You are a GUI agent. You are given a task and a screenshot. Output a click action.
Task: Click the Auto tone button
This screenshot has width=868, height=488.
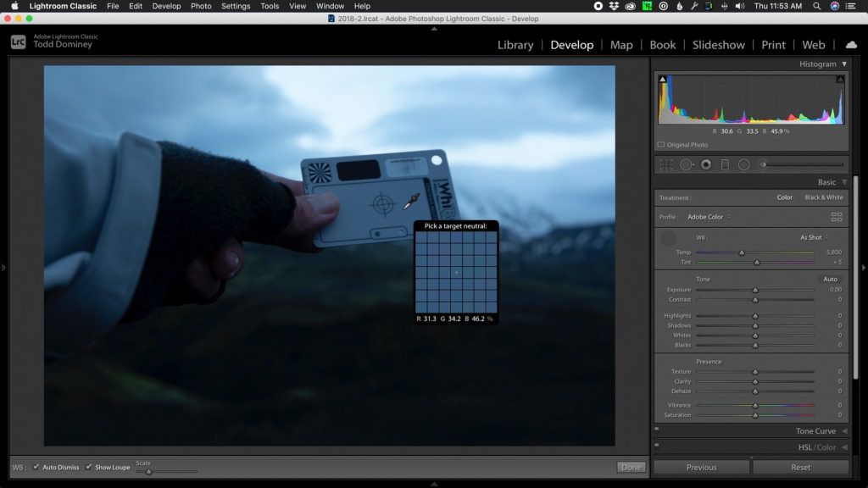[x=831, y=279]
